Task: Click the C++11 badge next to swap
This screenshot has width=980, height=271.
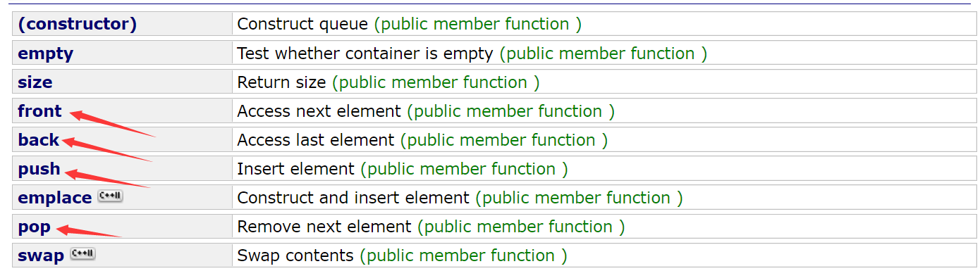Action: tap(82, 254)
